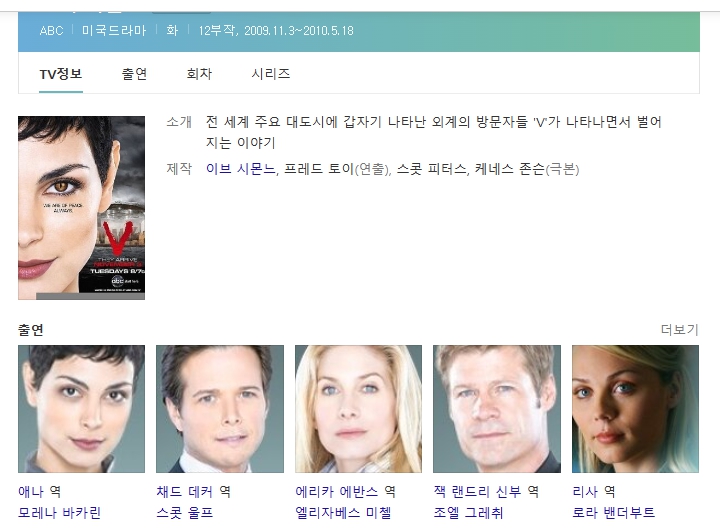Select the 회차 tab
Image resolution: width=720 pixels, height=530 pixels.
click(199, 74)
